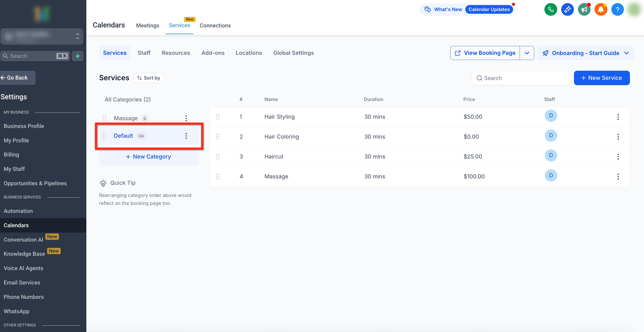This screenshot has height=332, width=644.
Task: Open the Sort by options
Action: 148,78
